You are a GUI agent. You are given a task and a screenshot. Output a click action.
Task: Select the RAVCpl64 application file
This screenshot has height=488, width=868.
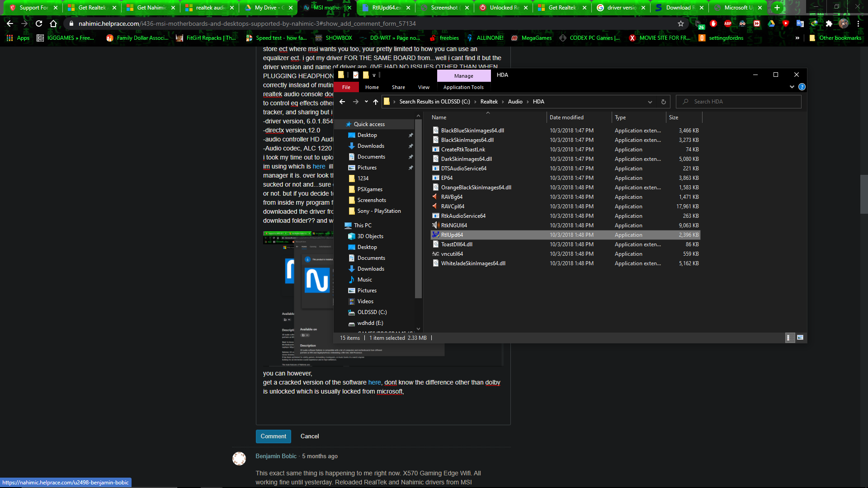click(453, 206)
